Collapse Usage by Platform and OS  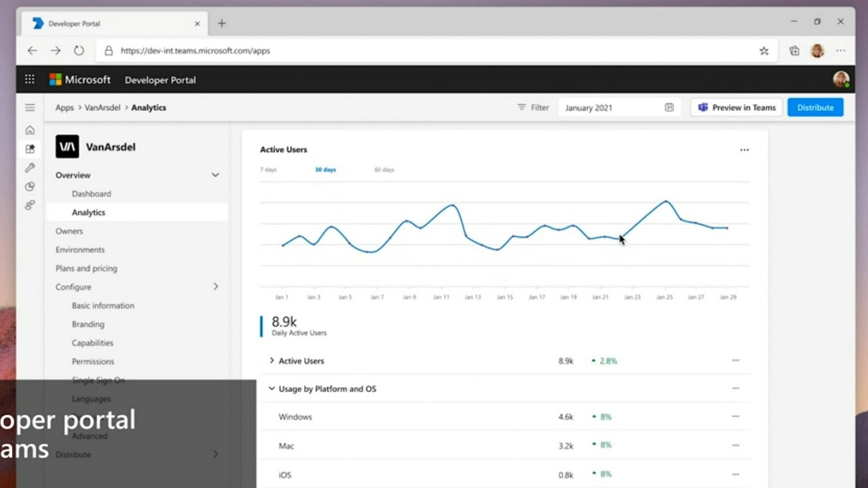point(272,388)
